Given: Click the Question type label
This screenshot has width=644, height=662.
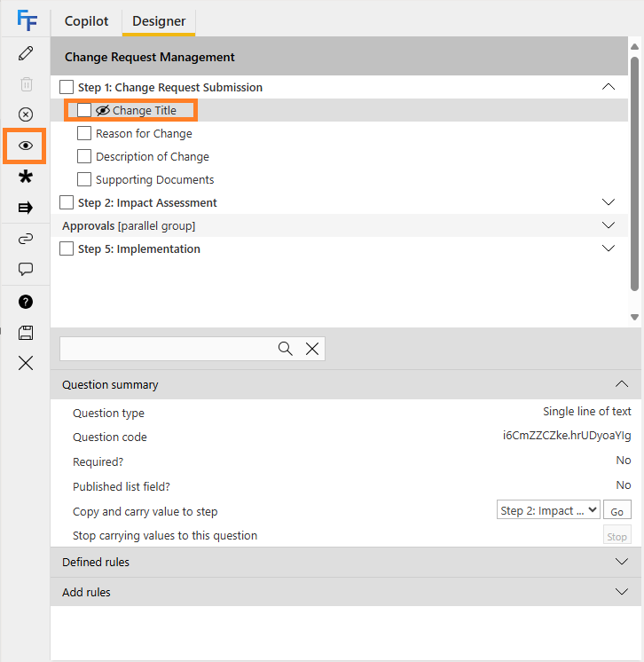Looking at the screenshot, I should click(x=108, y=413).
